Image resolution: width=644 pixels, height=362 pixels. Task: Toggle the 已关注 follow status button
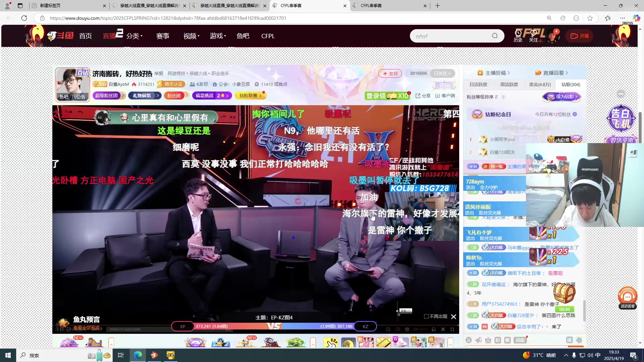(442, 73)
